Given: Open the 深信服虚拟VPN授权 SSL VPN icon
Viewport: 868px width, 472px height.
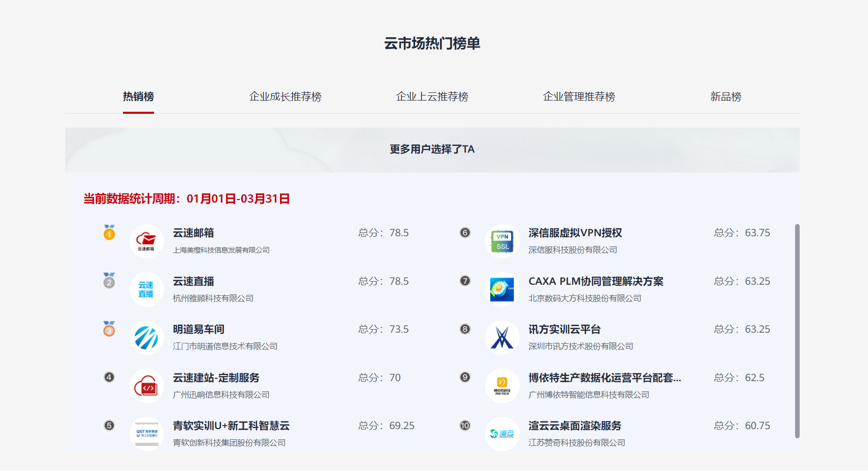Looking at the screenshot, I should pos(502,241).
